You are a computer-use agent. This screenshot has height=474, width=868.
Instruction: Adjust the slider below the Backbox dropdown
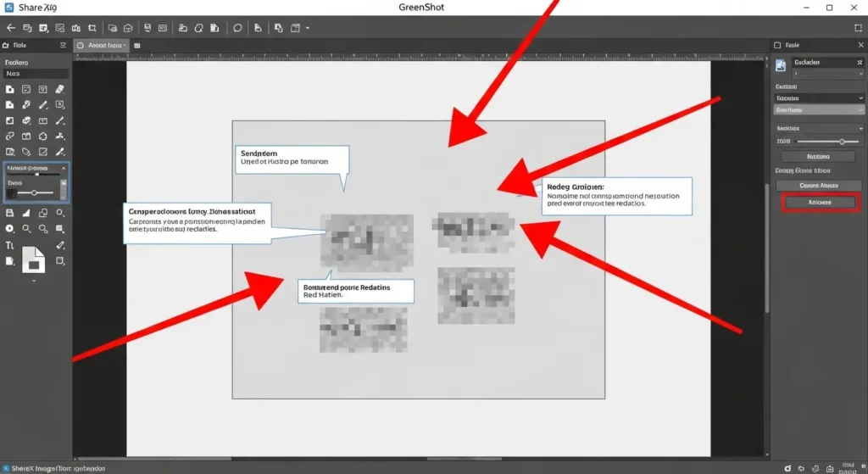click(828, 142)
